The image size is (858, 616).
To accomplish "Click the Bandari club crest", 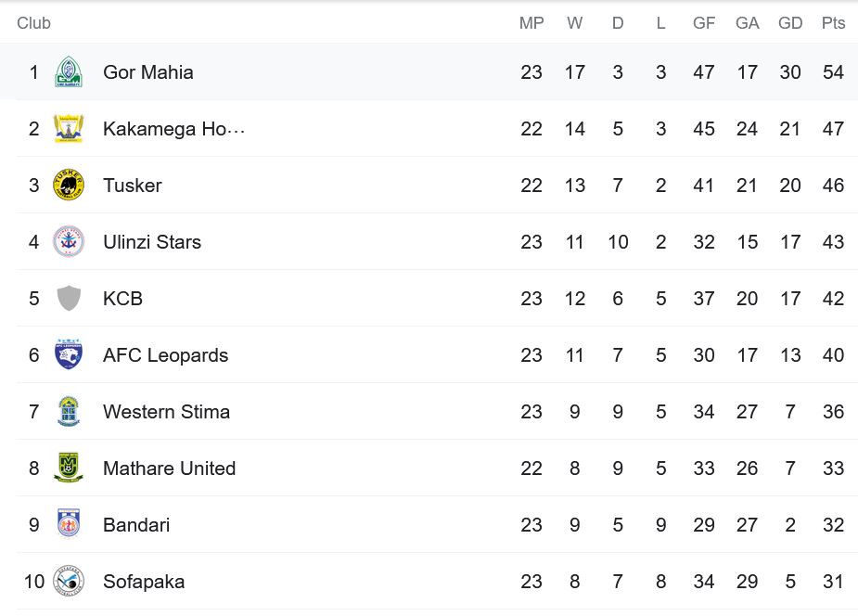I will click(69, 524).
